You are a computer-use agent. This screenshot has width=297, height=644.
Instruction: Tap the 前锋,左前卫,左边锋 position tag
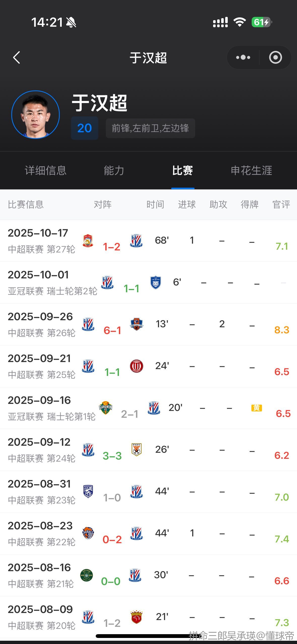tap(150, 128)
